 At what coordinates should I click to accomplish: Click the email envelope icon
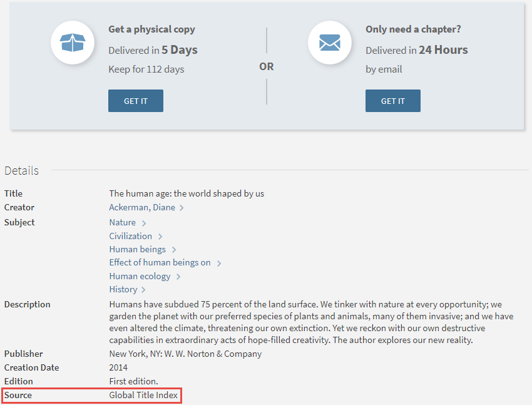tap(329, 43)
